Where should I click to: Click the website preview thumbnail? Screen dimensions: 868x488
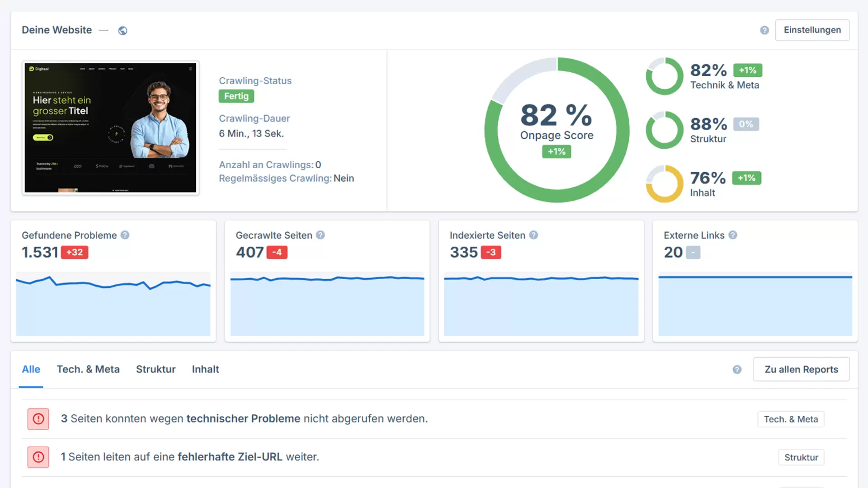(110, 128)
